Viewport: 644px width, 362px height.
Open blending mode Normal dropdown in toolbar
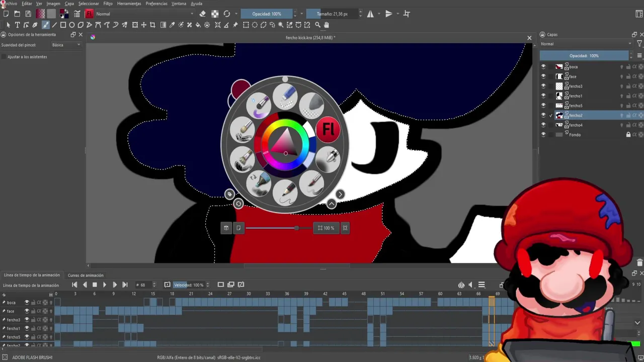[144, 14]
